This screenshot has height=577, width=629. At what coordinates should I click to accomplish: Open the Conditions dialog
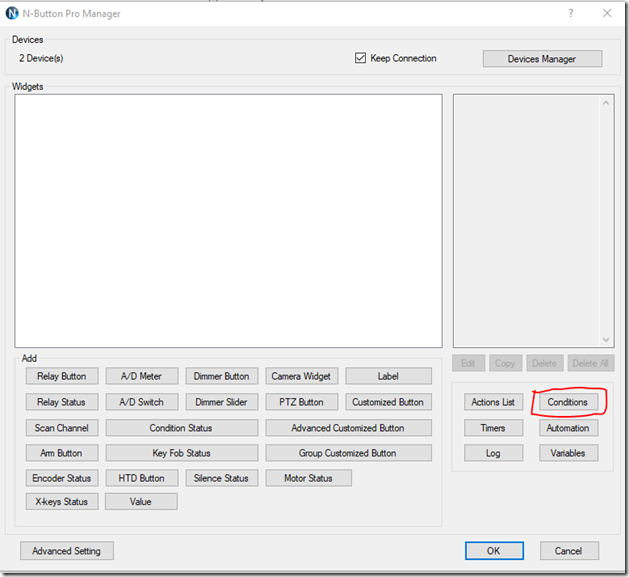[568, 402]
